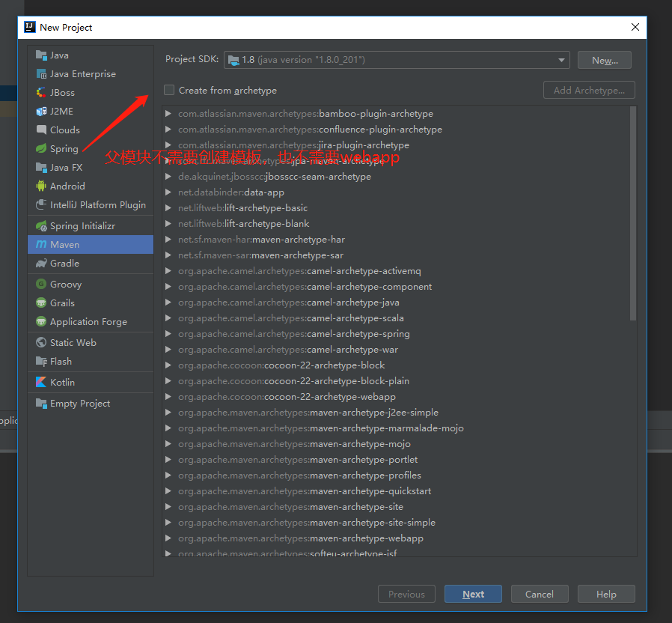Select the Gradle elephant icon
This screenshot has width=672, height=623.
click(41, 264)
